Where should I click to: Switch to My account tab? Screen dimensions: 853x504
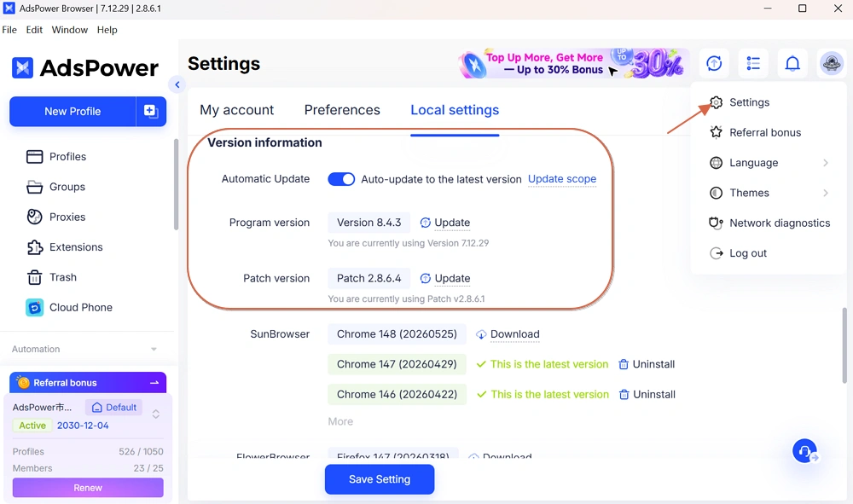point(236,110)
